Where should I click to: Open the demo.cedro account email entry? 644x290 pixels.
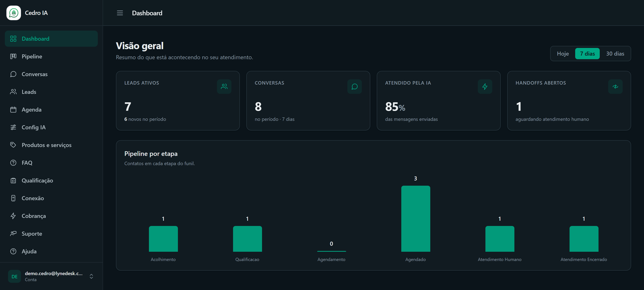click(x=54, y=273)
